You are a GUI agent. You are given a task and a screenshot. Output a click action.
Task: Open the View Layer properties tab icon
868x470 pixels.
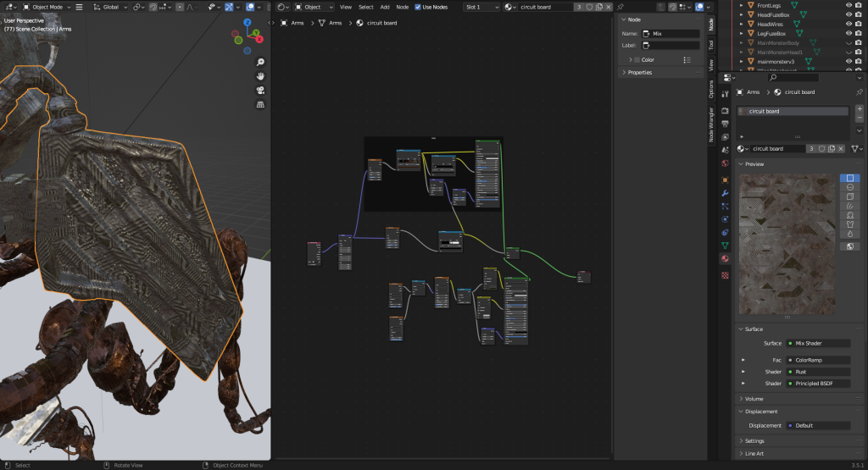tap(726, 137)
